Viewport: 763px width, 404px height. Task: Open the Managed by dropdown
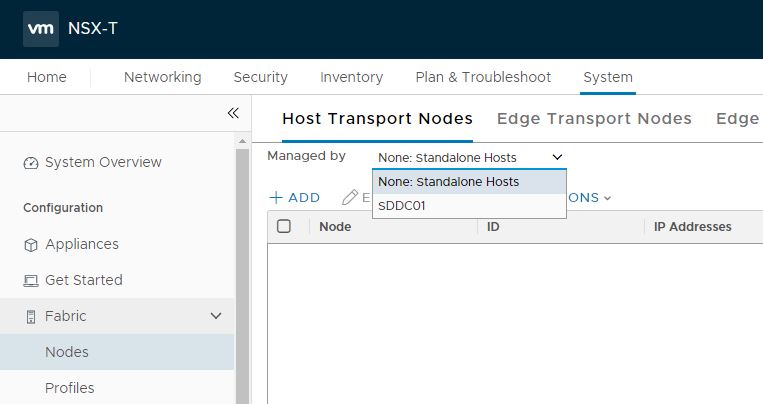coord(469,157)
